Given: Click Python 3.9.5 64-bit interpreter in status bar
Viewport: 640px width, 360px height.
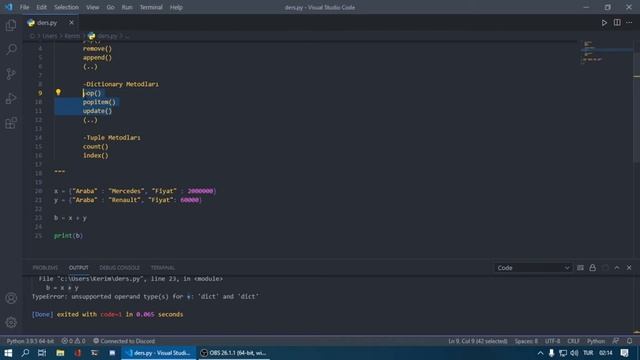Looking at the screenshot, I should point(30,341).
